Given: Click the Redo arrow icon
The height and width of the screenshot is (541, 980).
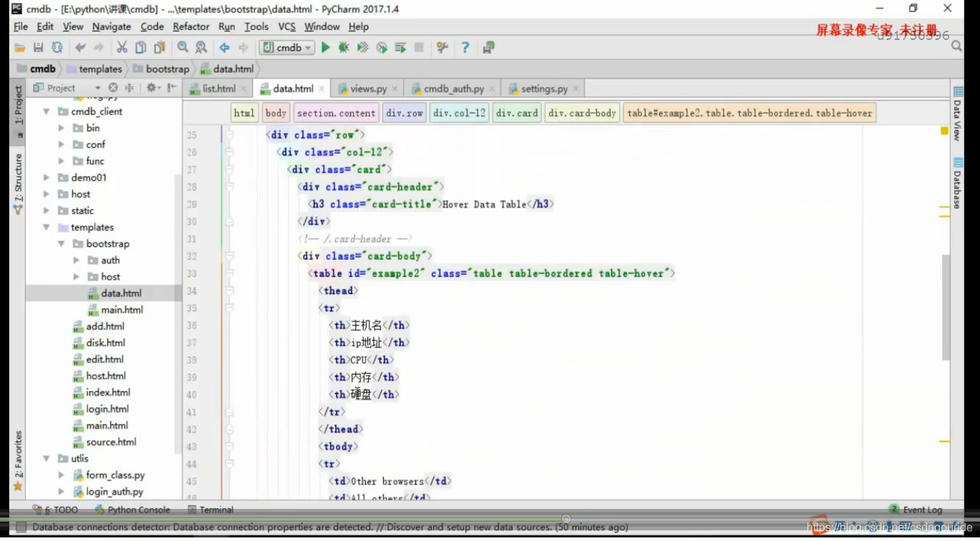Looking at the screenshot, I should tap(98, 47).
